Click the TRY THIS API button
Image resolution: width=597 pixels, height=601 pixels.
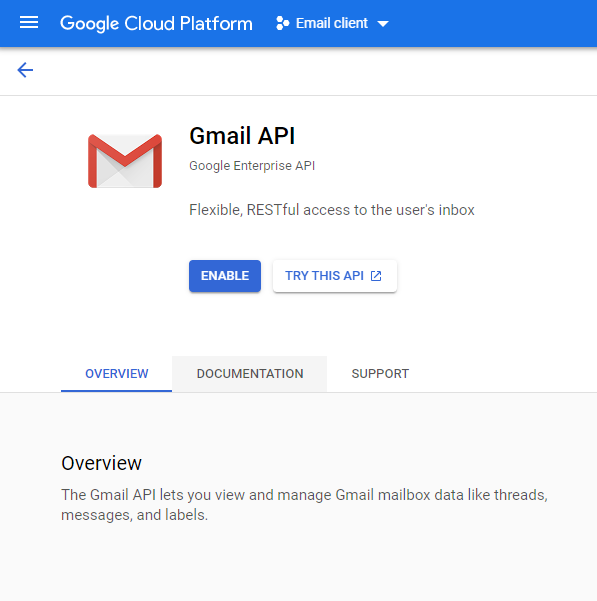[335, 276]
